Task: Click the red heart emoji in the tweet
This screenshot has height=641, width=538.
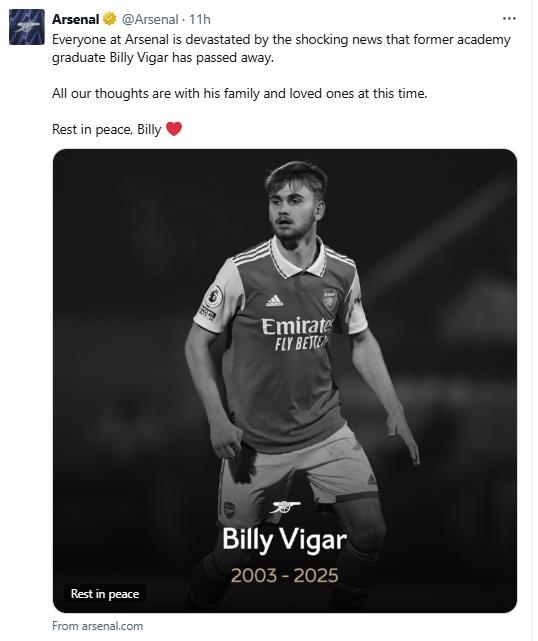Action: (175, 130)
